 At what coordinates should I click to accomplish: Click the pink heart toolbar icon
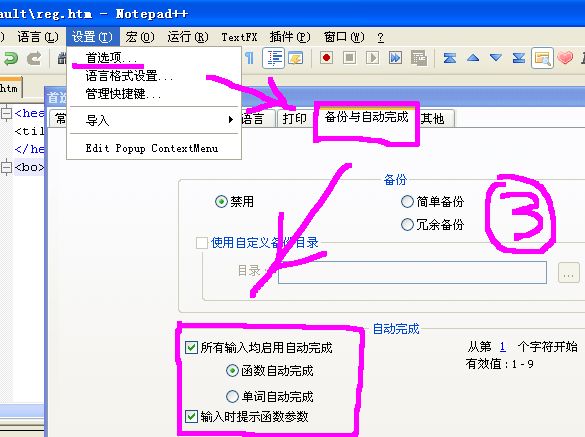[565, 58]
